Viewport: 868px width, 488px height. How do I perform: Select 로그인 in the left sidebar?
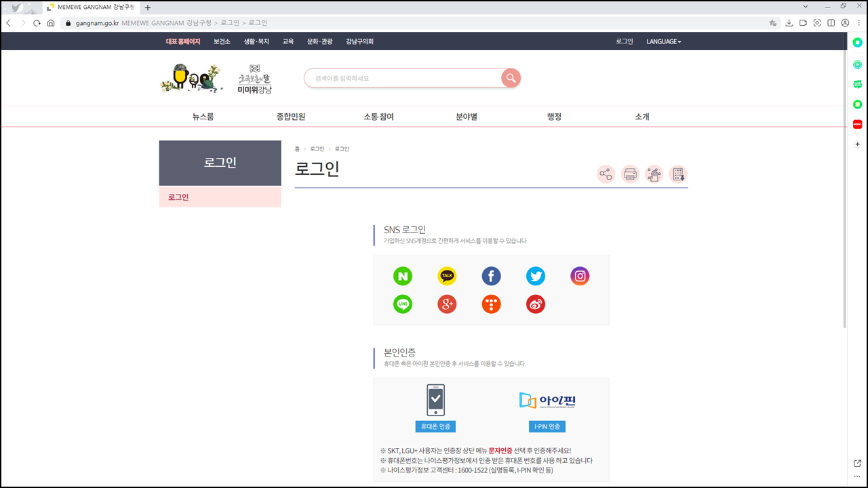220,197
